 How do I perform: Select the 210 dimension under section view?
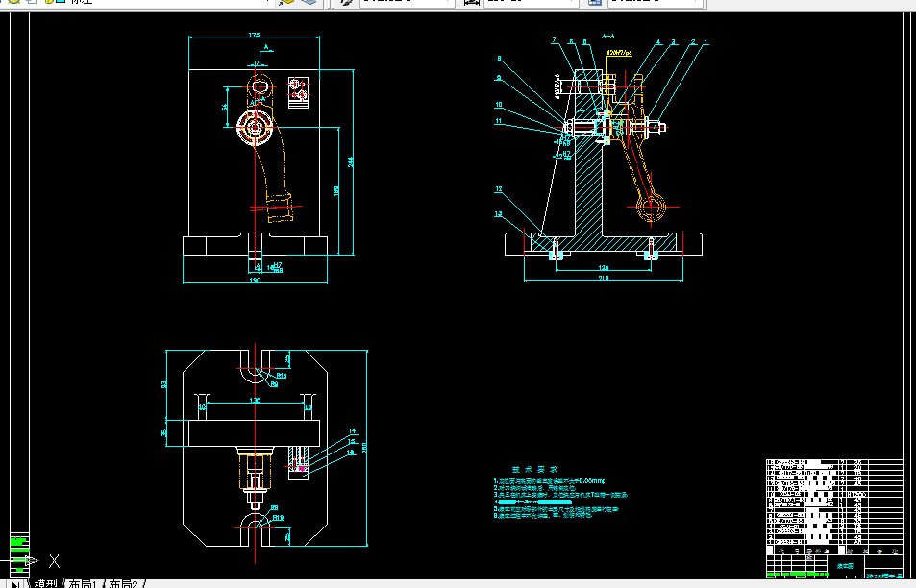tap(604, 278)
